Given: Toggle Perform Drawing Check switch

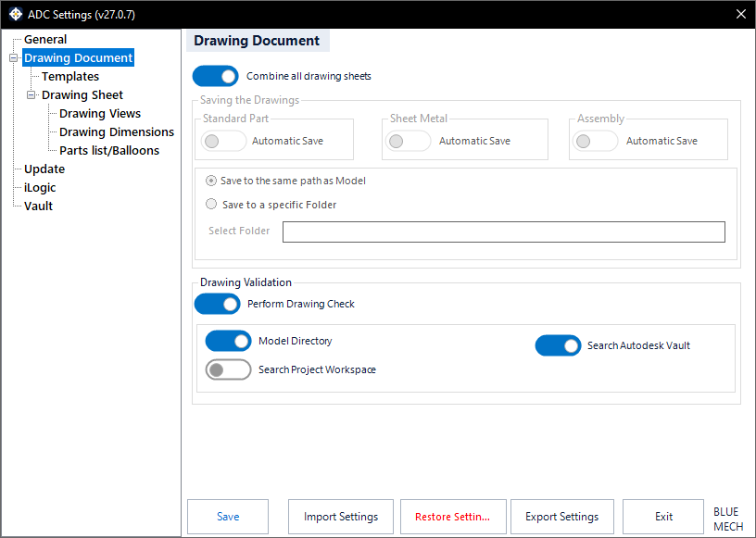Looking at the screenshot, I should tap(218, 305).
